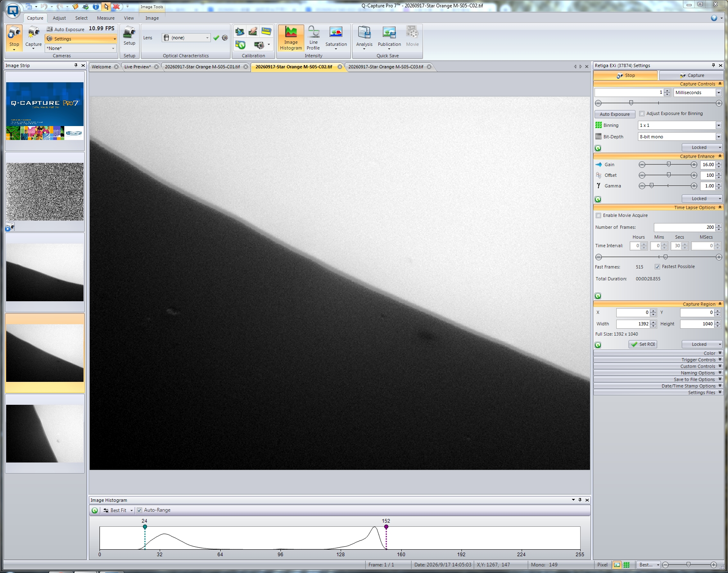Click the Gain slider track
Image resolution: width=728 pixels, height=573 pixels.
[668, 165]
